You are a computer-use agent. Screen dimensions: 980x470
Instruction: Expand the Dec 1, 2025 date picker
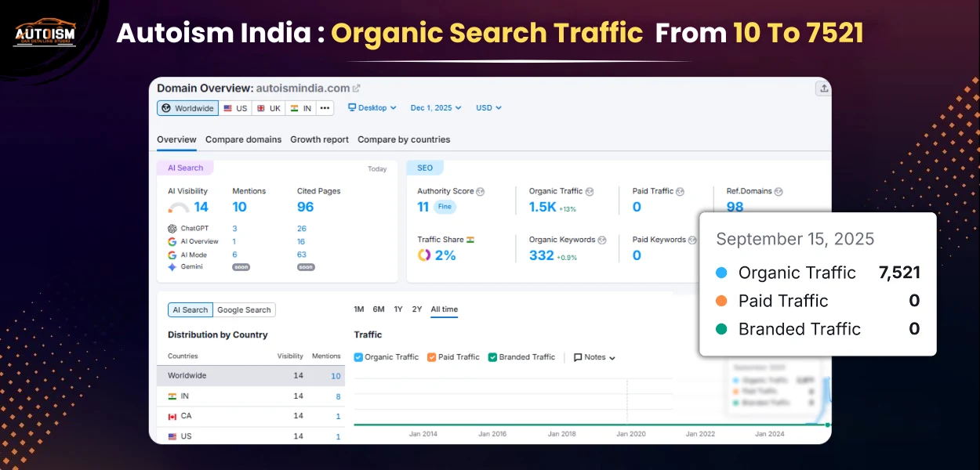[436, 108]
